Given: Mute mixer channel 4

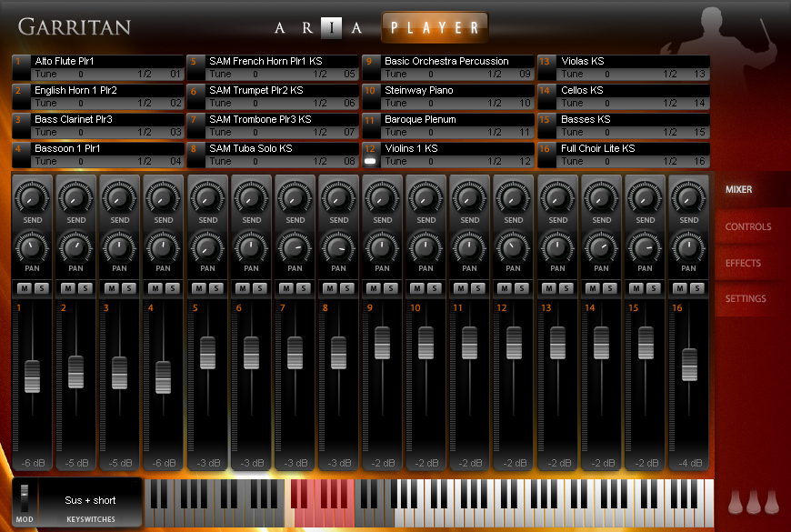Looking at the screenshot, I should 155,288.
